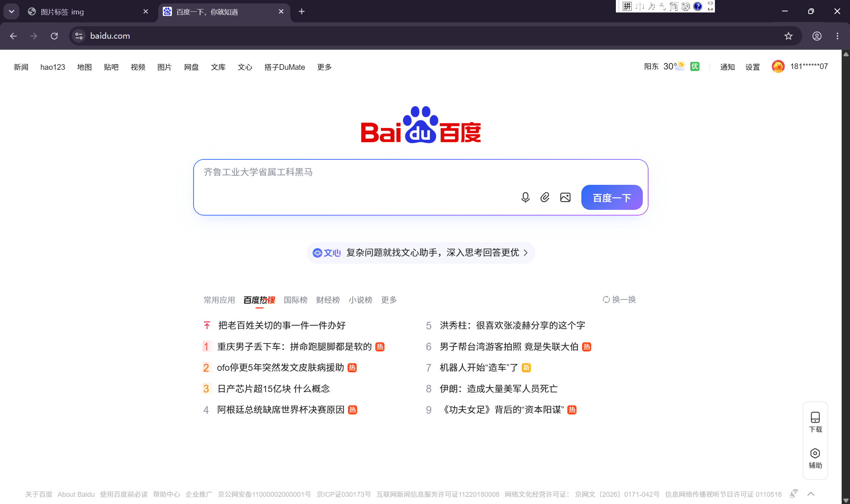
Task: Open trending item 伊朗：造成大量美军人员死亡
Action: coord(499,389)
